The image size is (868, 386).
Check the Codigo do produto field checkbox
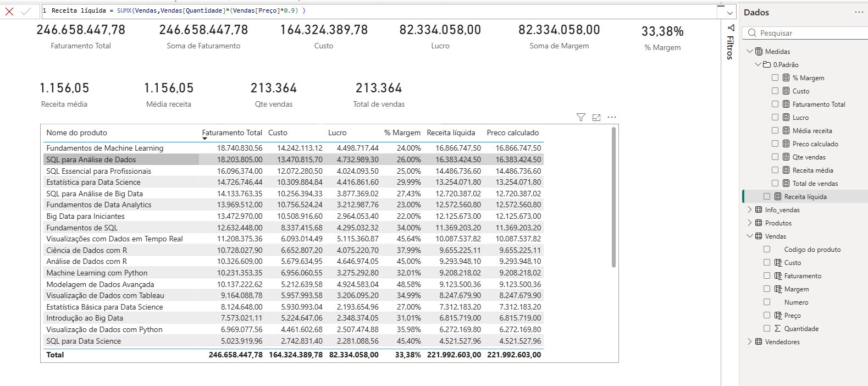(767, 249)
